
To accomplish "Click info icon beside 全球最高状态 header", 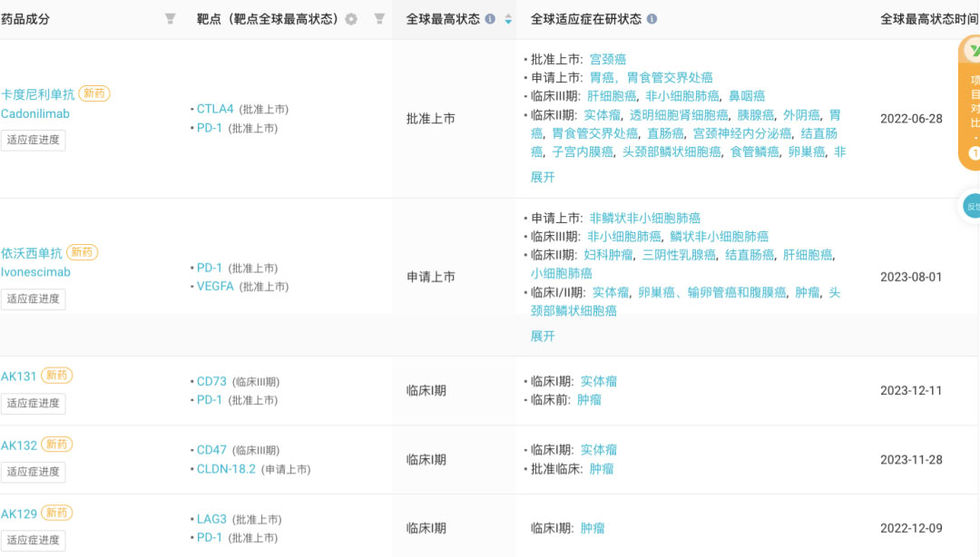I will pos(491,19).
